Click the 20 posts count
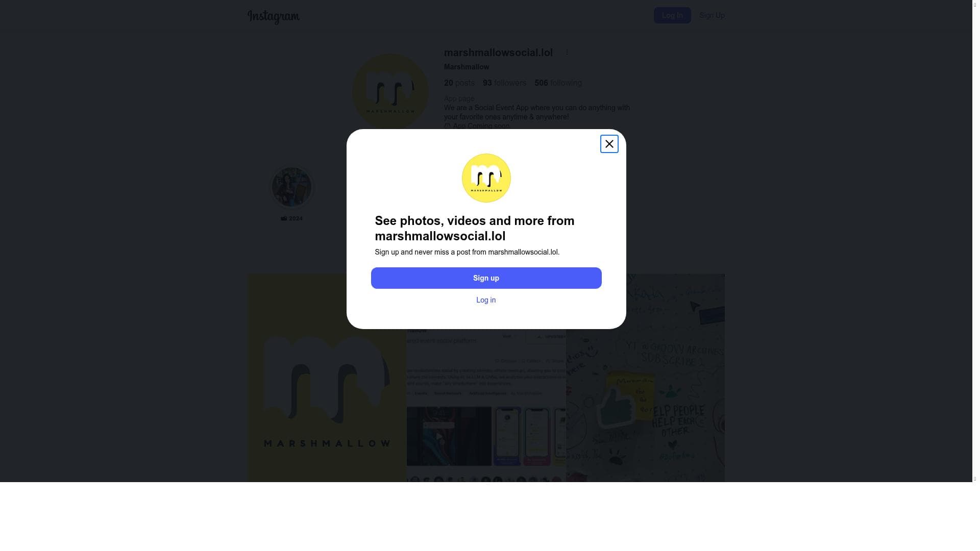 point(459,83)
